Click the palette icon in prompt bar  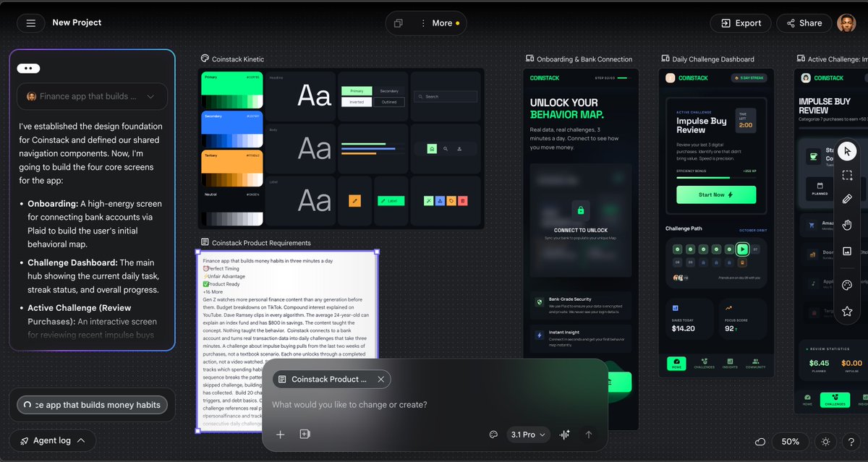[x=493, y=435]
